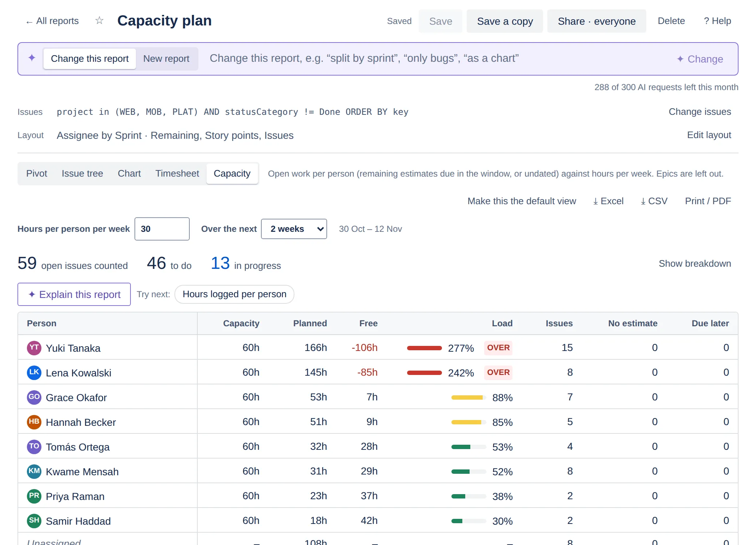This screenshot has height=545, width=756.
Task: Select the Change this report mode
Action: tap(90, 59)
